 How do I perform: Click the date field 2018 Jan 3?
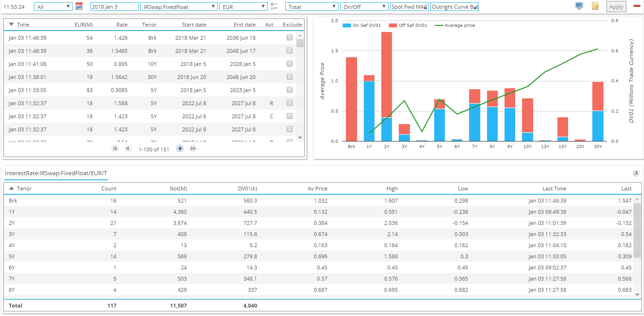click(114, 7)
